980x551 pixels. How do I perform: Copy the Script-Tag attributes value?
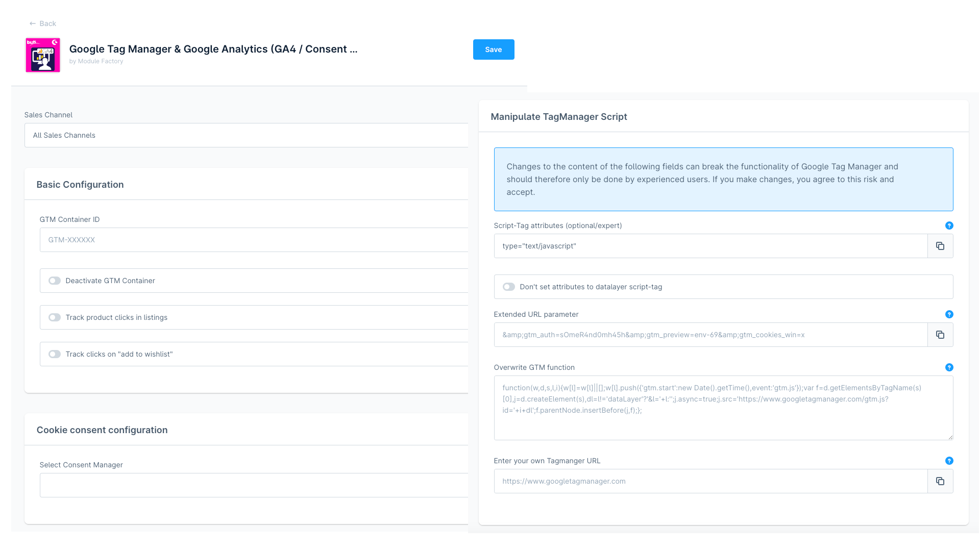click(x=940, y=245)
